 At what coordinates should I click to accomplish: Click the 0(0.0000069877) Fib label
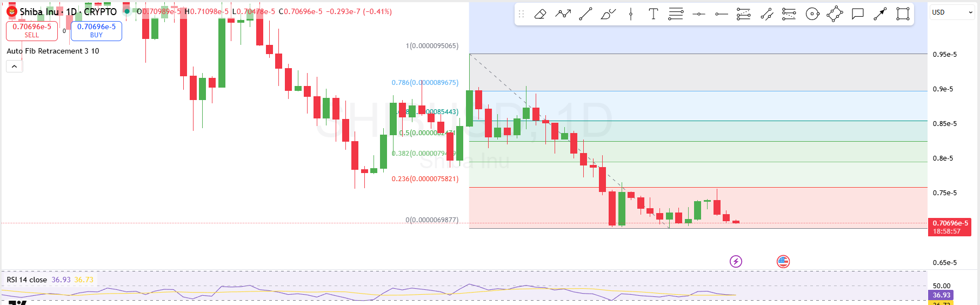pyautogui.click(x=432, y=220)
